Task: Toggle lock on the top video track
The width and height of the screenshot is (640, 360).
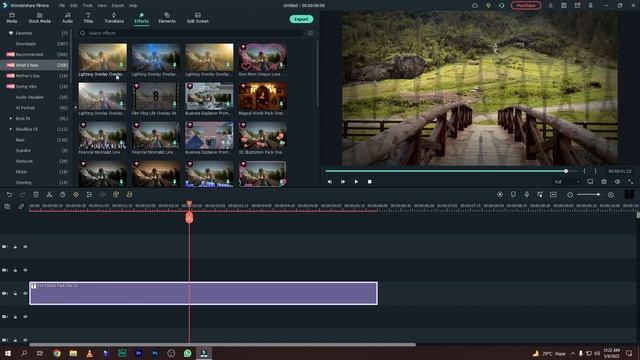Action: point(16,247)
